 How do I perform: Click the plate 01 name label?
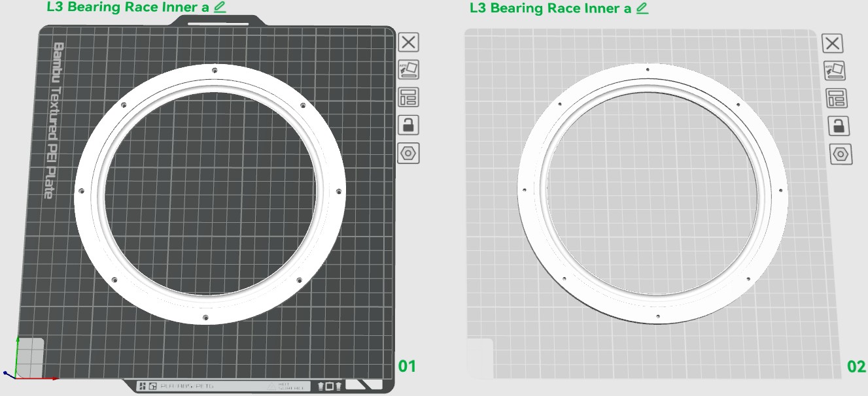pos(128,8)
